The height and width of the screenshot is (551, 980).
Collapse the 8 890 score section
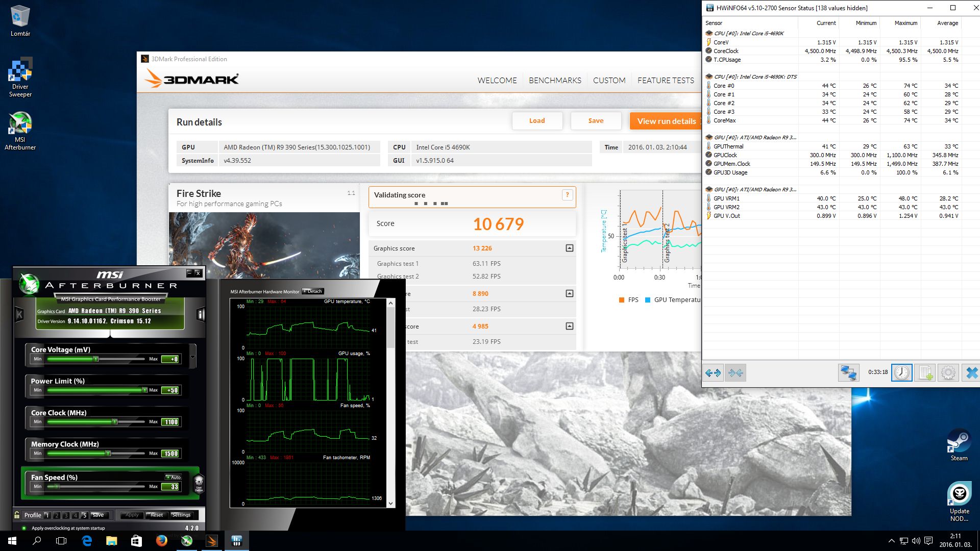(x=570, y=293)
